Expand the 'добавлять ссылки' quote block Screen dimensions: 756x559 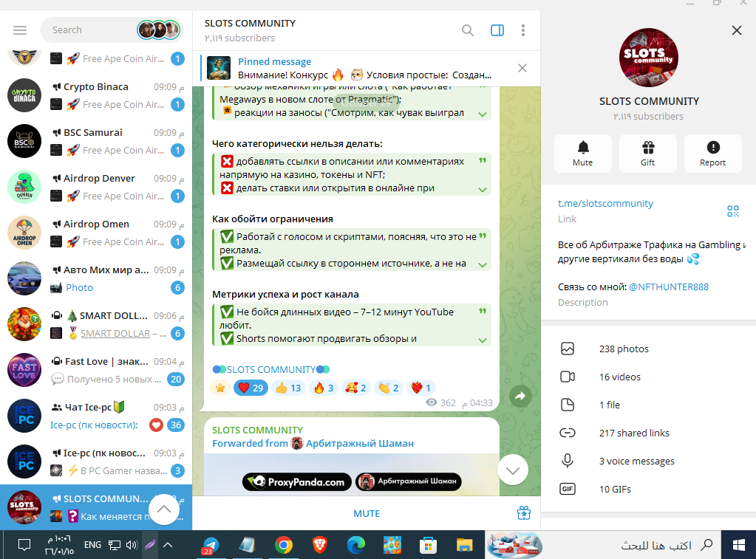[482, 189]
